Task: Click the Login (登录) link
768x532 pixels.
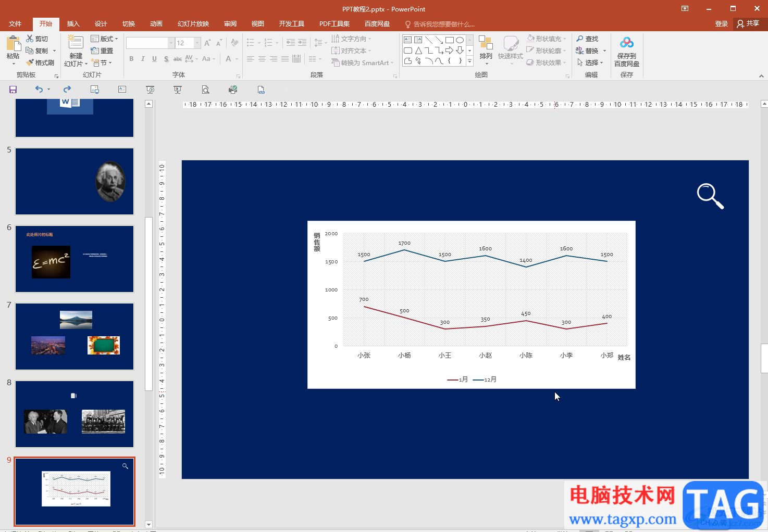Action: tap(721, 24)
